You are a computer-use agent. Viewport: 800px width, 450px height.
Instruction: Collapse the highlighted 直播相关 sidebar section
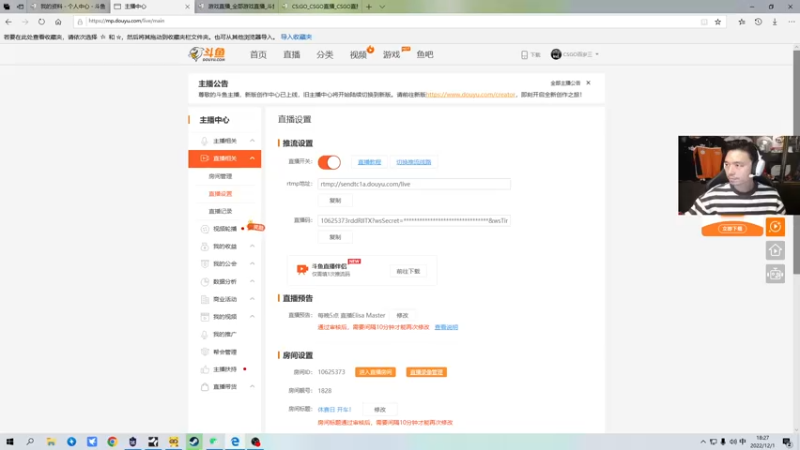click(252, 159)
